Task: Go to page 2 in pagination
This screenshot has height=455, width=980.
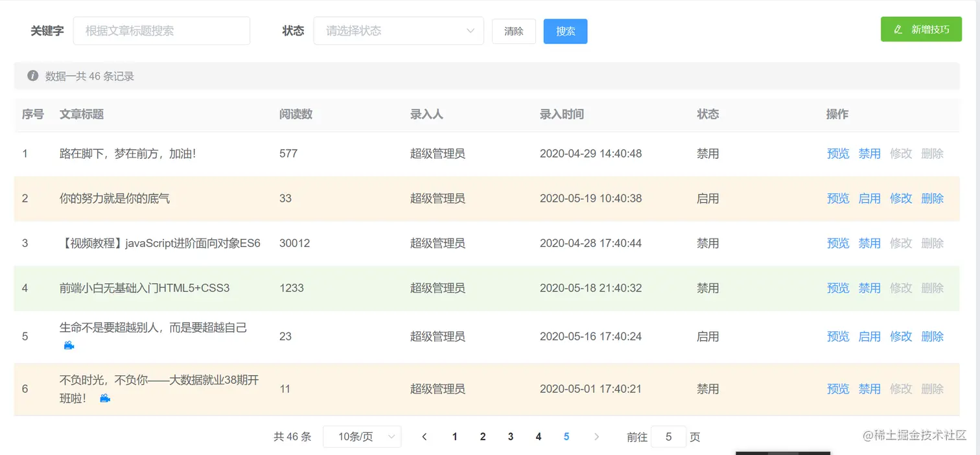Action: (x=483, y=437)
